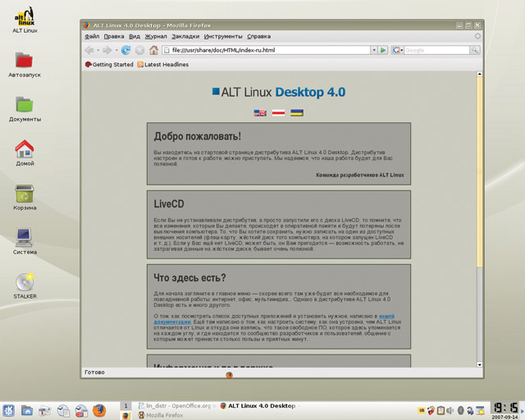The width and height of the screenshot is (525, 420).
Task: Click the scrollbar down arrow
Action: point(480,364)
